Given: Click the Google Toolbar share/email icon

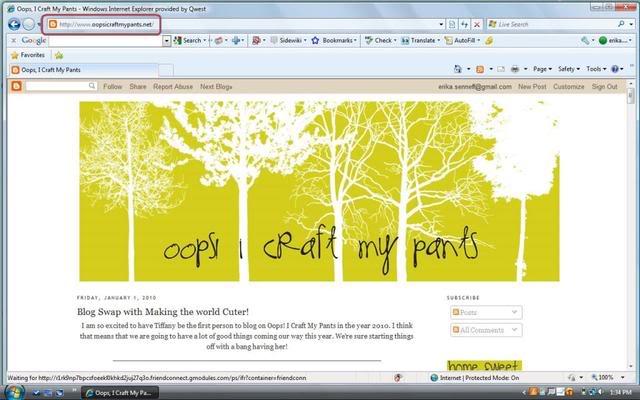Looking at the screenshot, I should tap(218, 40).
